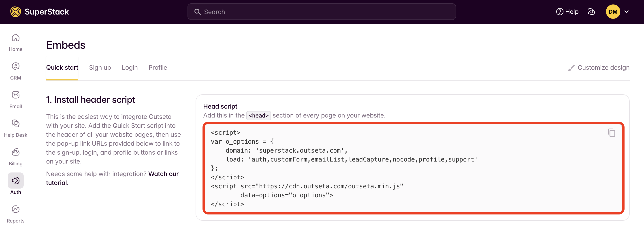Click the domain 'superstack.outseta.com' code line
This screenshot has width=644, height=231.
(x=286, y=151)
